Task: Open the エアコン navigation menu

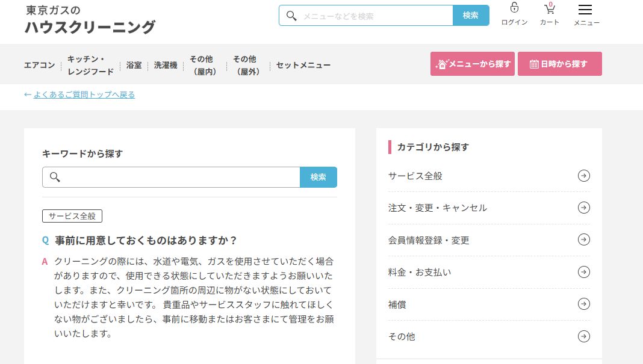Action: [x=39, y=65]
